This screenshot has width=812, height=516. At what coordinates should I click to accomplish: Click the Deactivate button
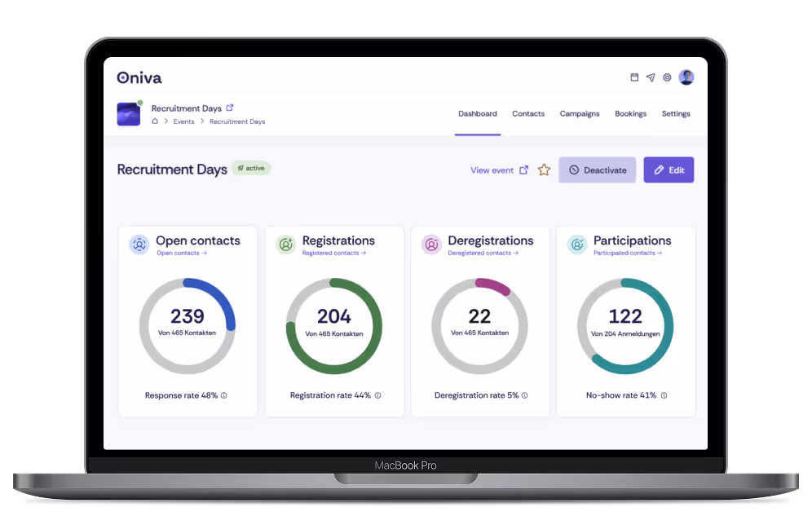[x=597, y=170]
